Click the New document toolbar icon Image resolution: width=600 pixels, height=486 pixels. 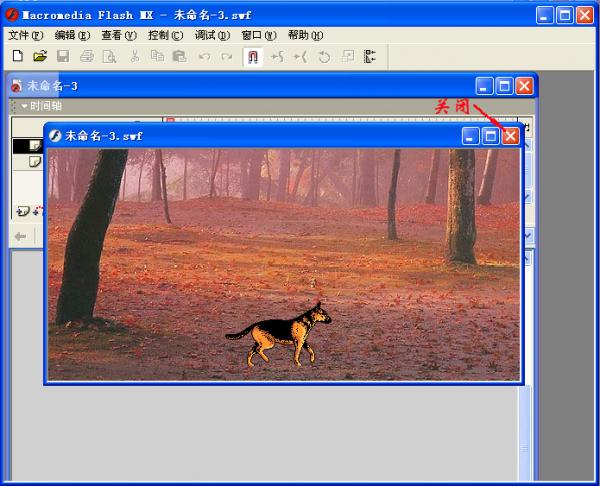click(x=18, y=56)
